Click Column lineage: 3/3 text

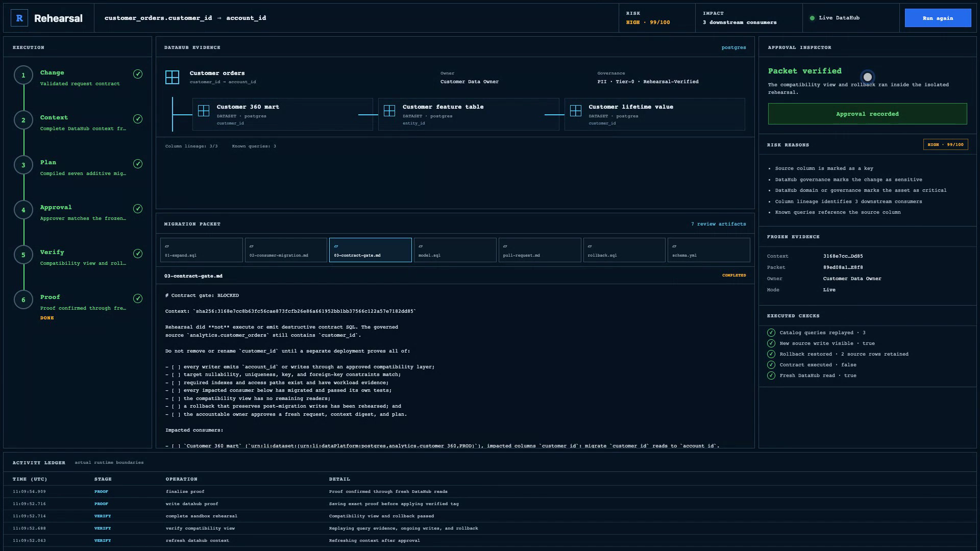(x=191, y=146)
